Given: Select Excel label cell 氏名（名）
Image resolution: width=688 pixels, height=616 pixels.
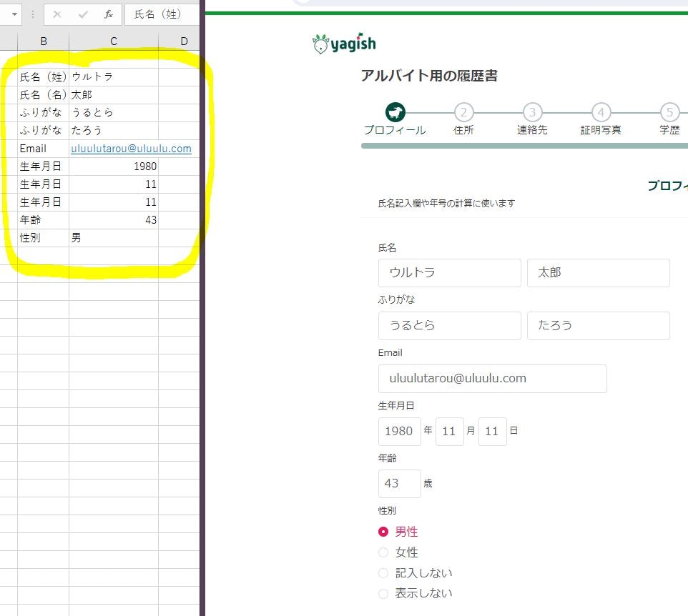Looking at the screenshot, I should (44, 95).
